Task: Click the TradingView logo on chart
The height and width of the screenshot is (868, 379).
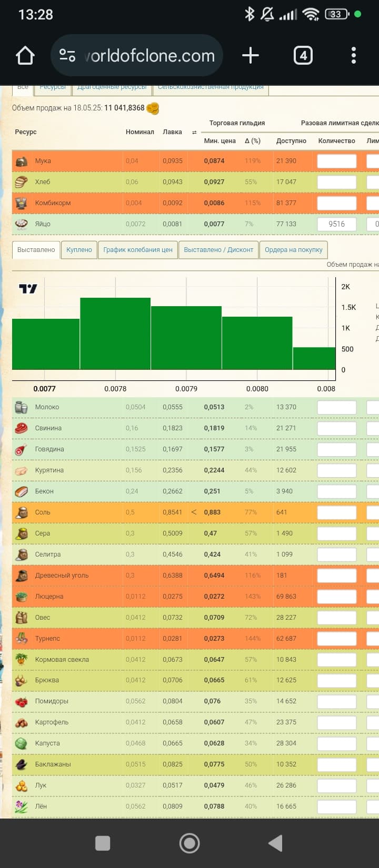Action: tap(28, 288)
